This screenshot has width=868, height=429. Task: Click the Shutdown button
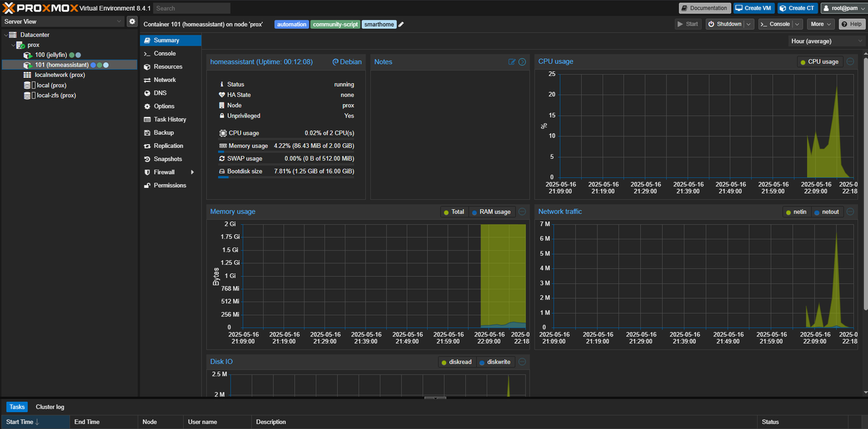coord(724,24)
